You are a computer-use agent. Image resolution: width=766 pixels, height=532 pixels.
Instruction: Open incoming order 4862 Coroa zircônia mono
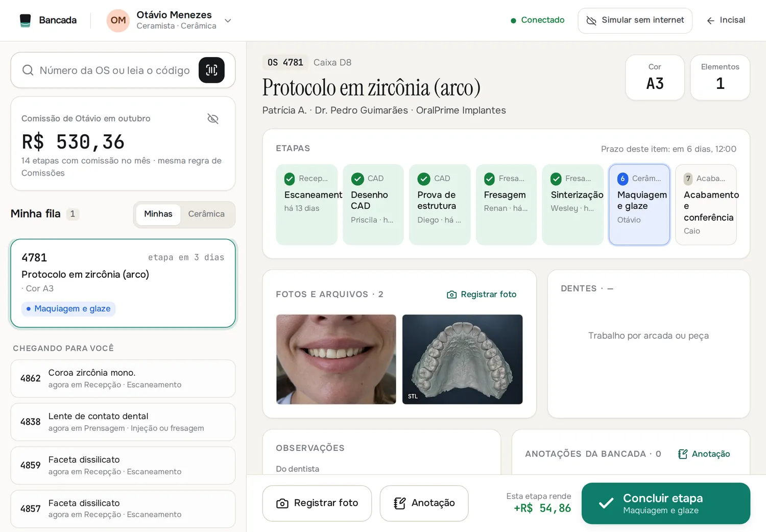[x=123, y=379]
